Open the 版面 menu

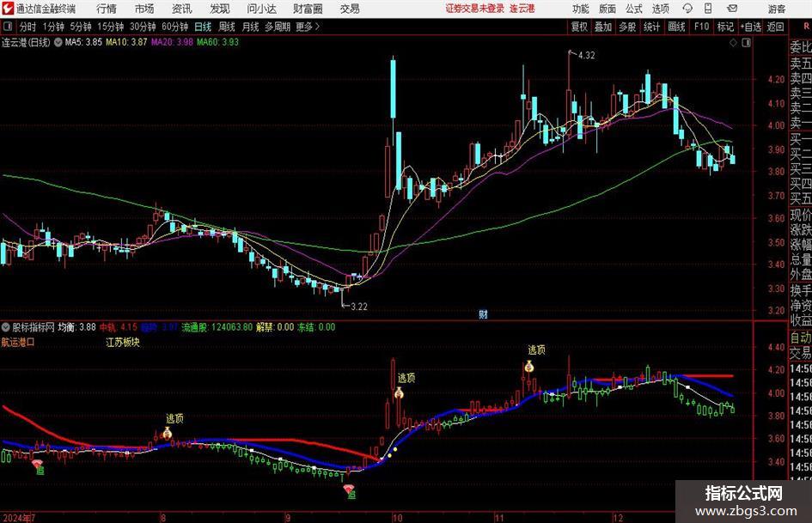pyautogui.click(x=607, y=9)
